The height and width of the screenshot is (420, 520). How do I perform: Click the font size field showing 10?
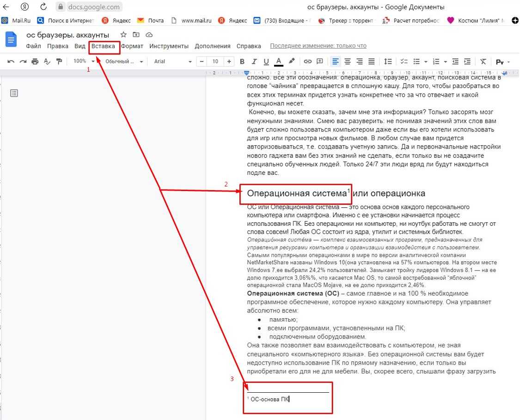click(x=215, y=62)
